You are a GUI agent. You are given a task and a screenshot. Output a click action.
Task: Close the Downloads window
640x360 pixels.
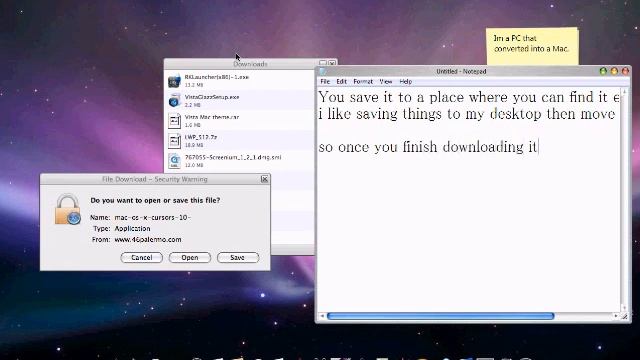(332, 63)
